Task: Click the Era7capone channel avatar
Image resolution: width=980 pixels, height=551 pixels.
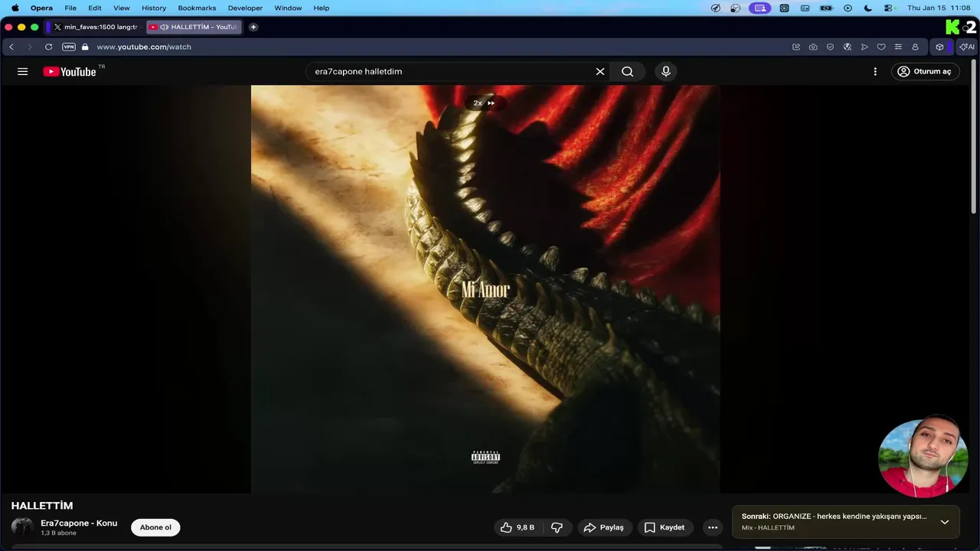Action: 22,527
